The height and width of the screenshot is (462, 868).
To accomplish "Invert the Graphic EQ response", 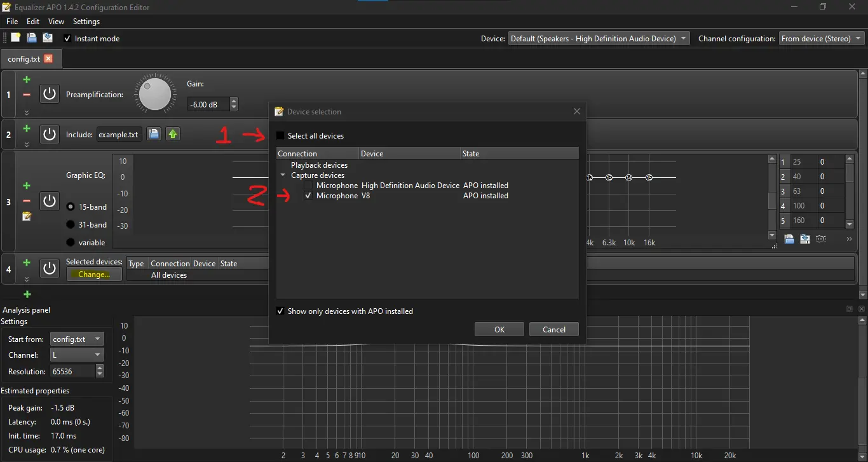I will coord(821,239).
